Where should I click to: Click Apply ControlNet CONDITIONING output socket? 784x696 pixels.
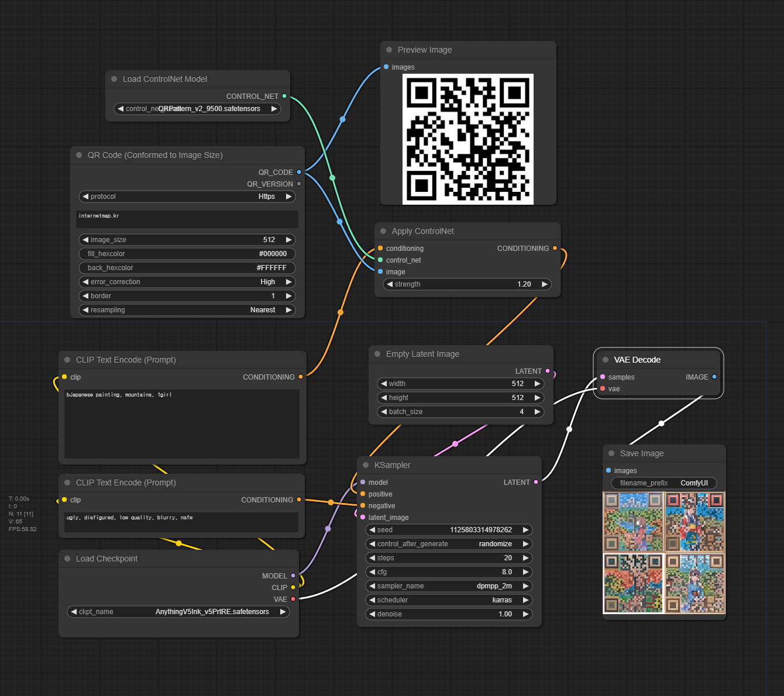[x=555, y=248]
